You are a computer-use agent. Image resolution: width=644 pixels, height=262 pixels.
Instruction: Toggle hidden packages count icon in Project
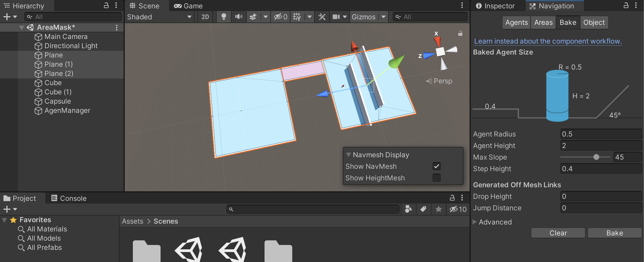pyautogui.click(x=458, y=209)
